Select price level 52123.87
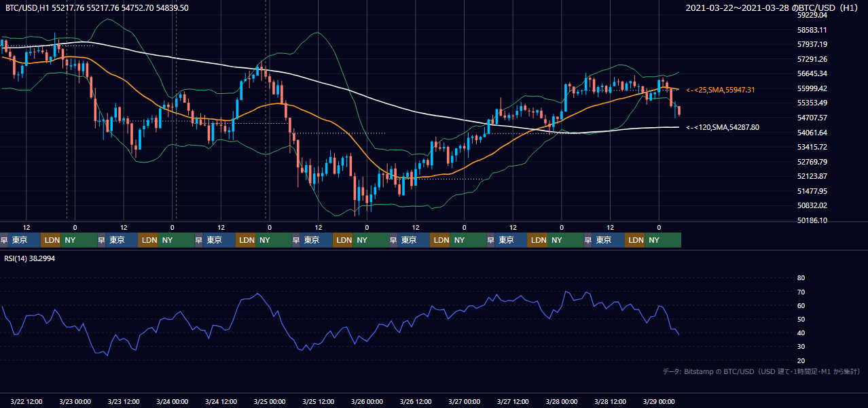 [812, 176]
